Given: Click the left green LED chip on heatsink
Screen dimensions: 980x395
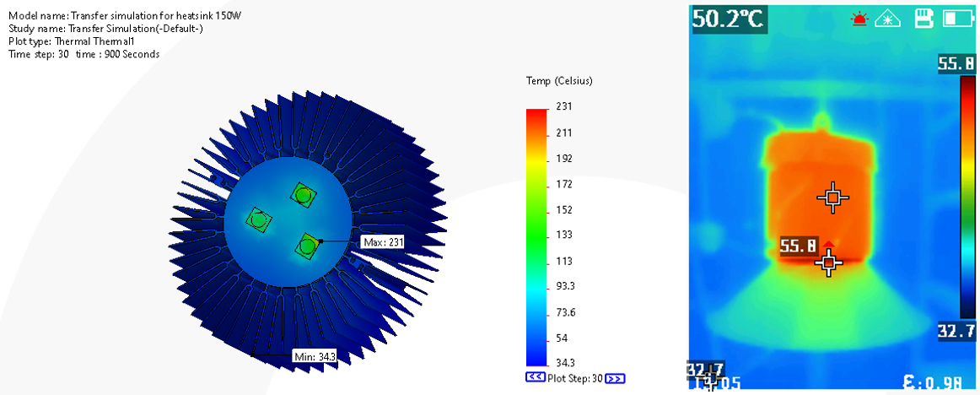Looking at the screenshot, I should [258, 219].
